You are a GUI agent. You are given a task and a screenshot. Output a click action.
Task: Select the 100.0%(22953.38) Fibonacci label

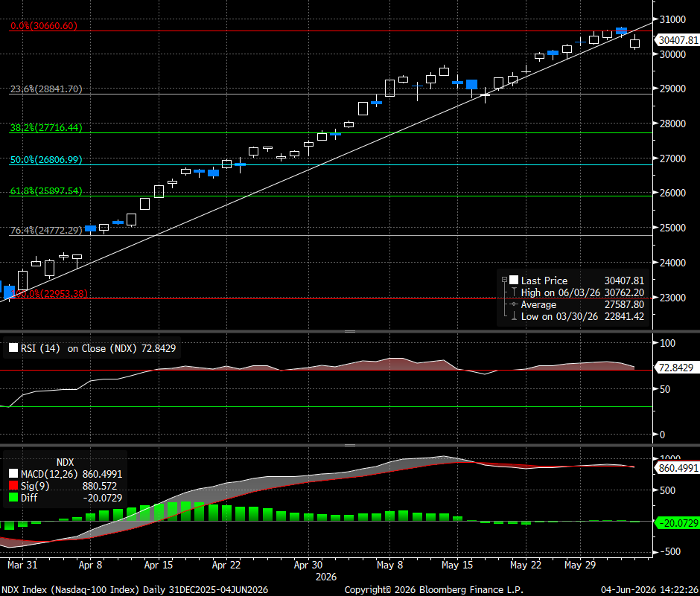[49, 294]
